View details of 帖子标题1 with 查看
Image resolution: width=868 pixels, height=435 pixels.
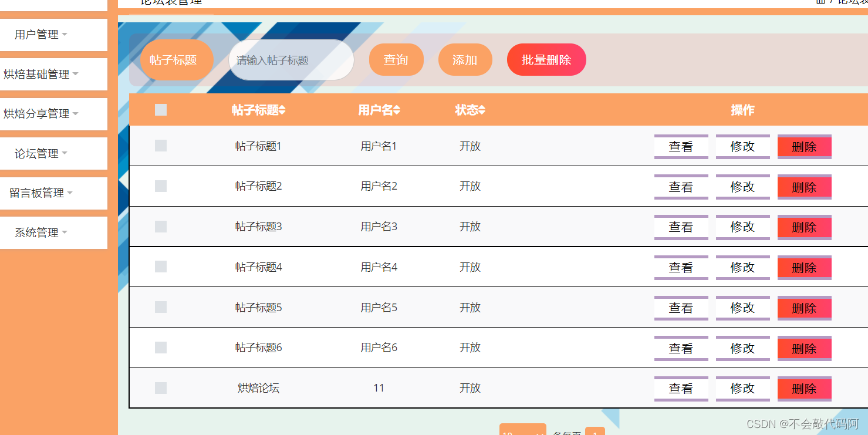[x=681, y=147]
